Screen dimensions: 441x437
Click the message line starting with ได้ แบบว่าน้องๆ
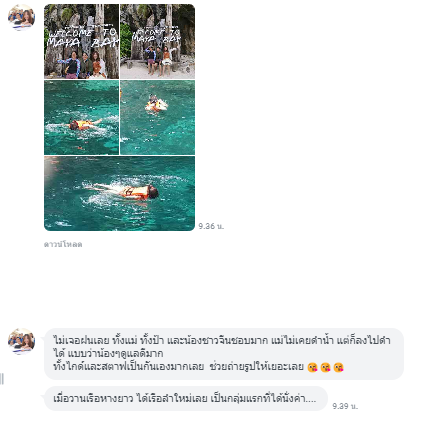[108, 353]
